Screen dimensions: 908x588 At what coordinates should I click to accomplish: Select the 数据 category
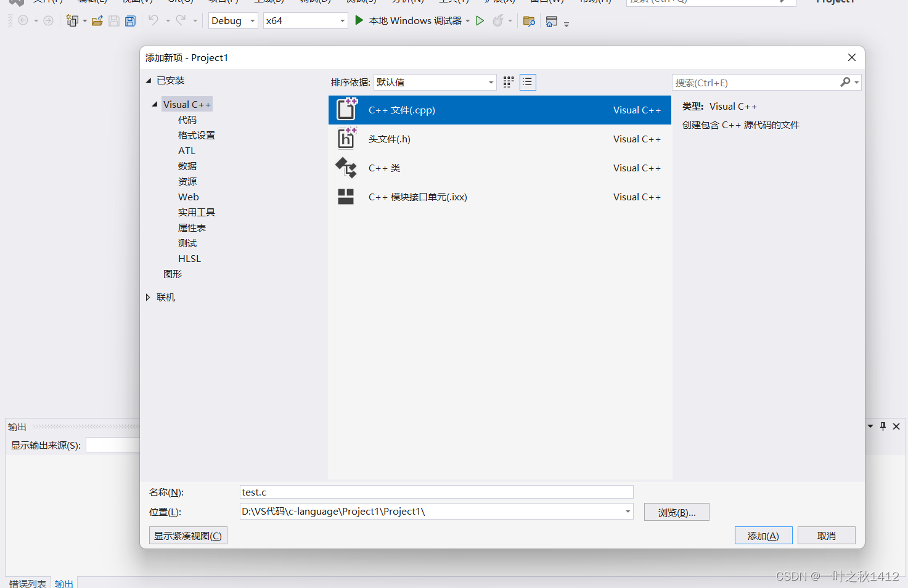point(187,166)
